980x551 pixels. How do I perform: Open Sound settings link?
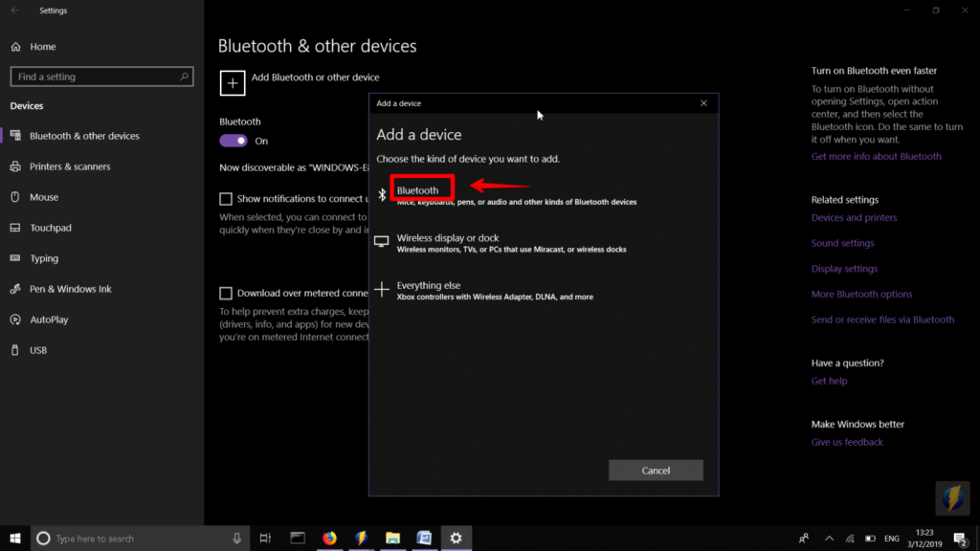pos(842,243)
